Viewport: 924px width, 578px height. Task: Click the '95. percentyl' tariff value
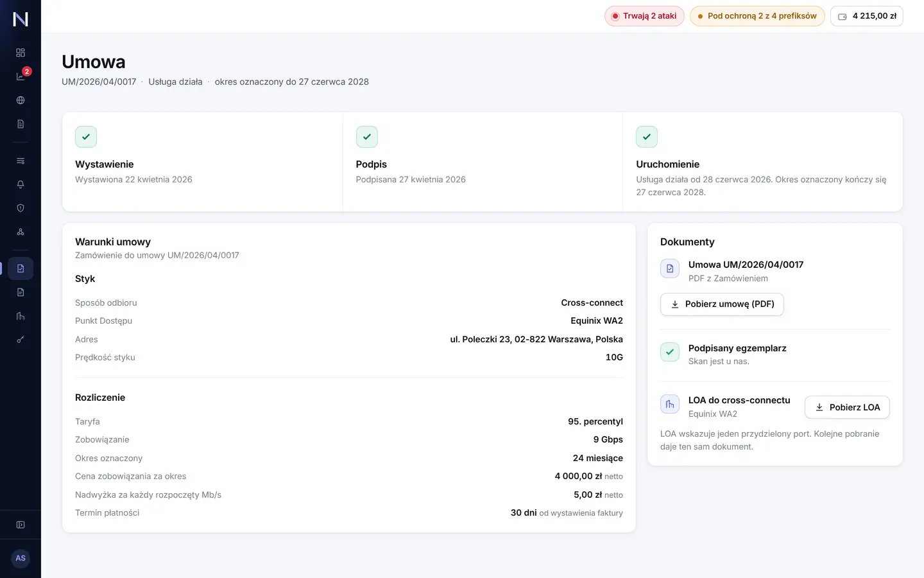coord(595,421)
